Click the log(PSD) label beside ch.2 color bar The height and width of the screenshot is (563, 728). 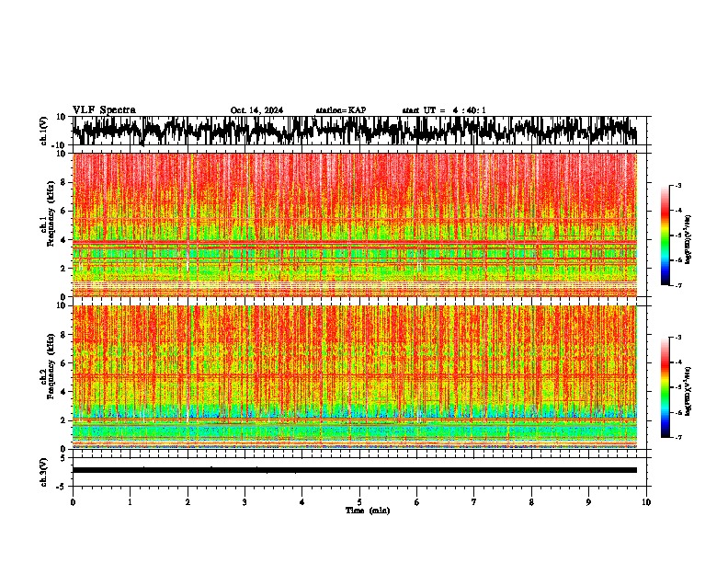pos(688,390)
